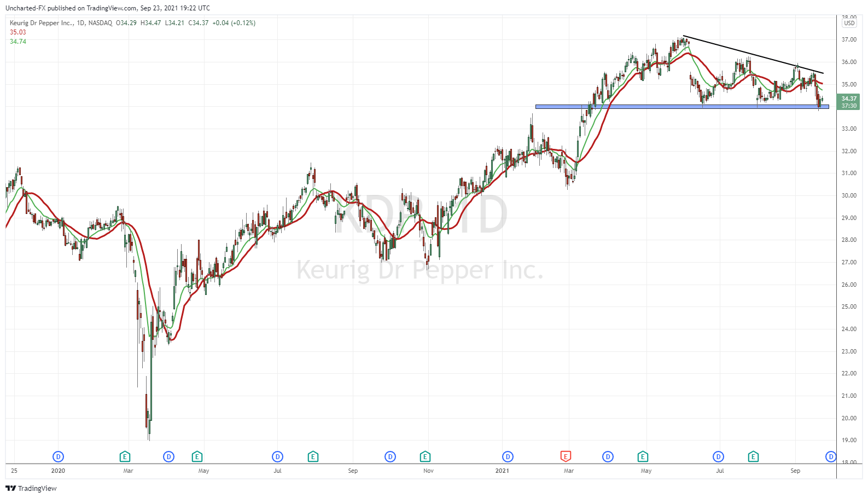Select the blue horizontal support zone
The width and height of the screenshot is (868, 498).
682,107
